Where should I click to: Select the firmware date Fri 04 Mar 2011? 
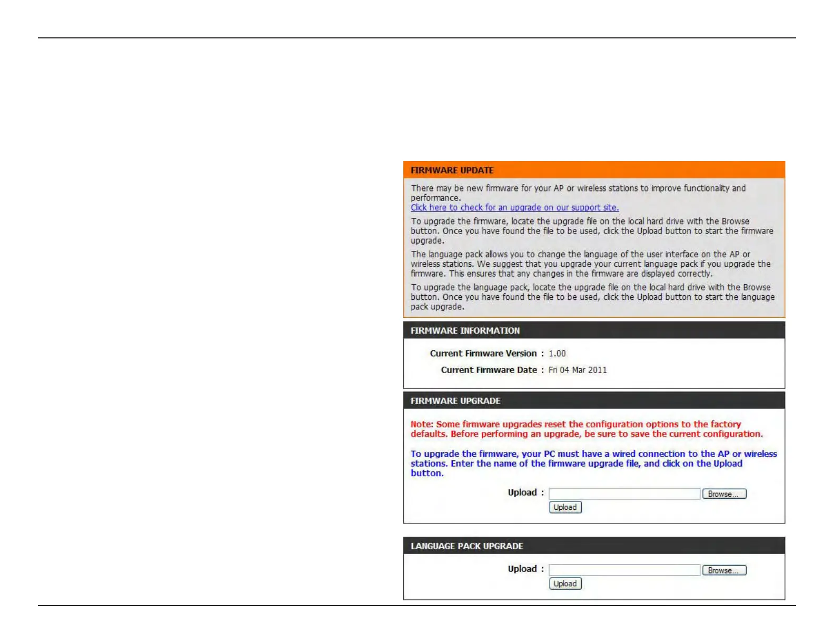[x=578, y=370]
